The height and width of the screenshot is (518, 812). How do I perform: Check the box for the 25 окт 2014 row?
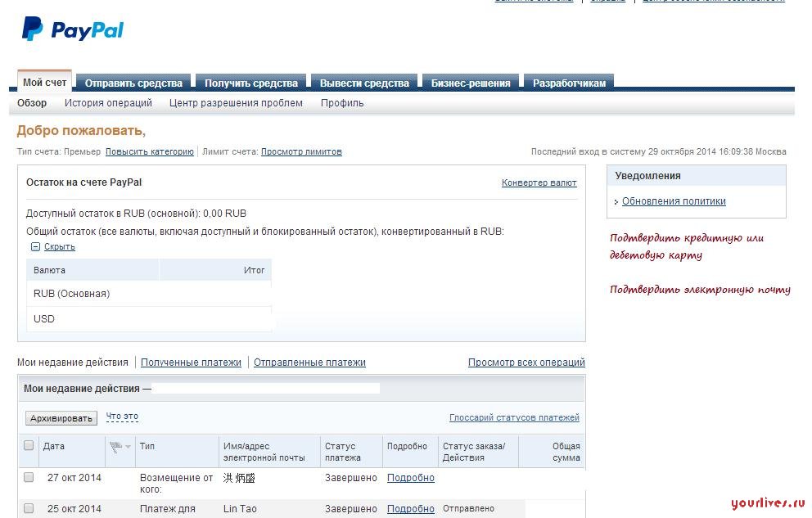29,508
